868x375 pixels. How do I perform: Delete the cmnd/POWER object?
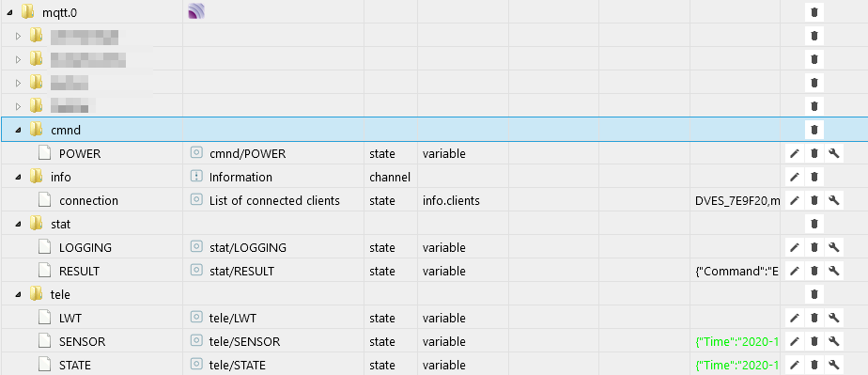point(814,153)
